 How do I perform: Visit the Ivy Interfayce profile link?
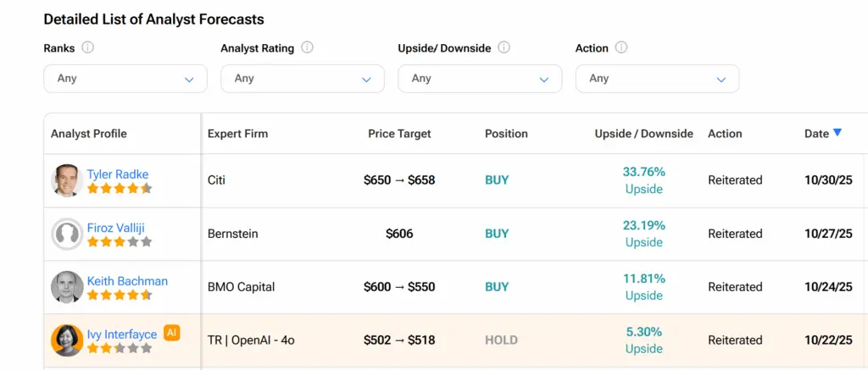122,334
